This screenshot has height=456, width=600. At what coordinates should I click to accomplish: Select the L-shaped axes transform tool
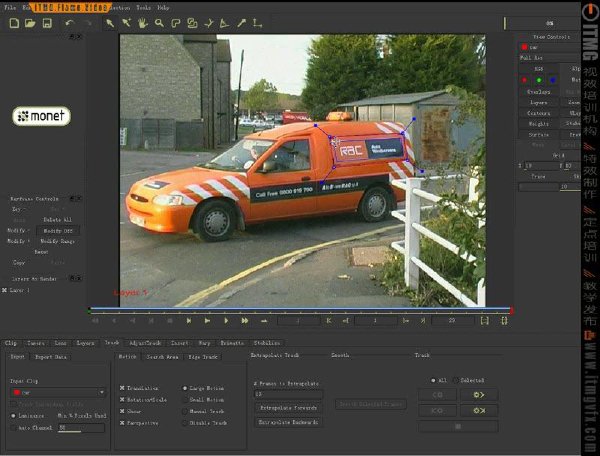pos(258,23)
